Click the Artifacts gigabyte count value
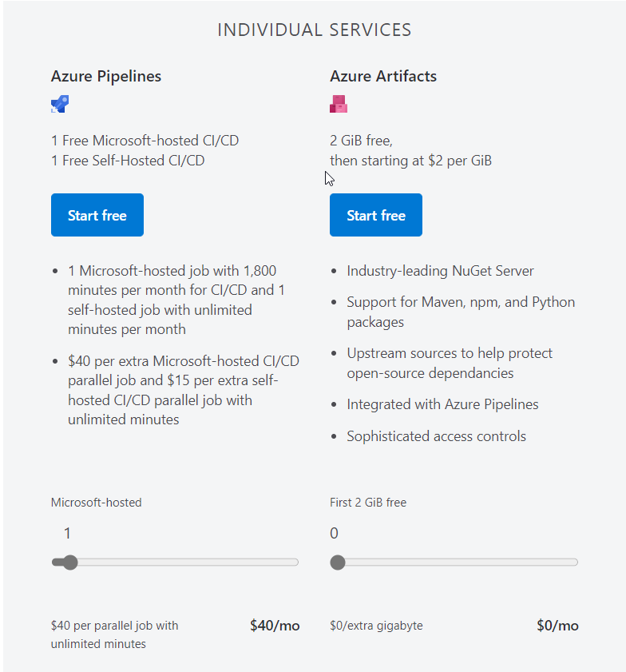The height and width of the screenshot is (672, 626). 334,533
